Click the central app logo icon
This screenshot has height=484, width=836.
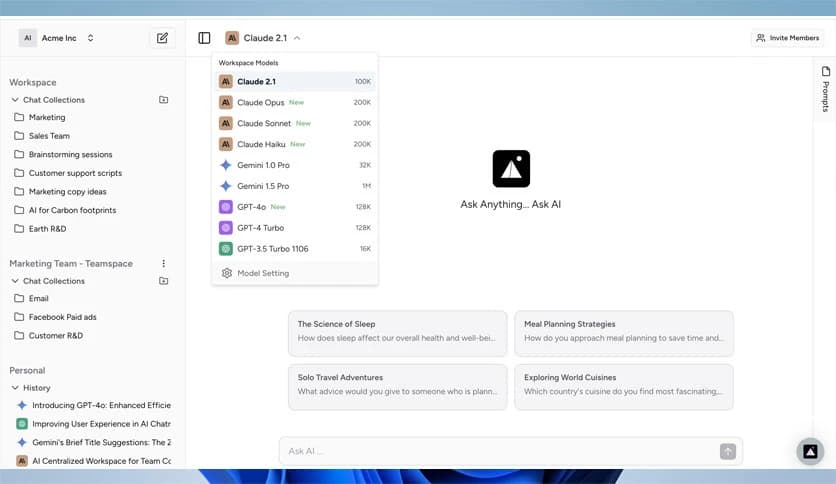511,168
